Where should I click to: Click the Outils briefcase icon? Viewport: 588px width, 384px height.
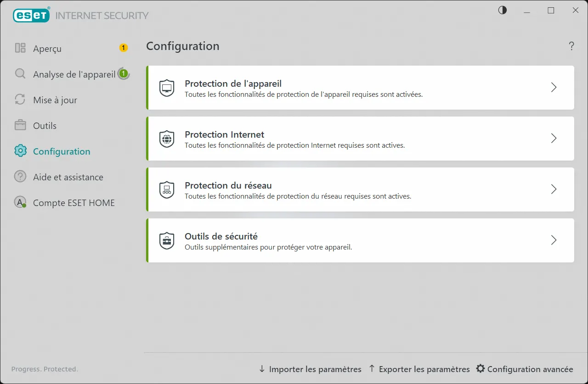[20, 125]
